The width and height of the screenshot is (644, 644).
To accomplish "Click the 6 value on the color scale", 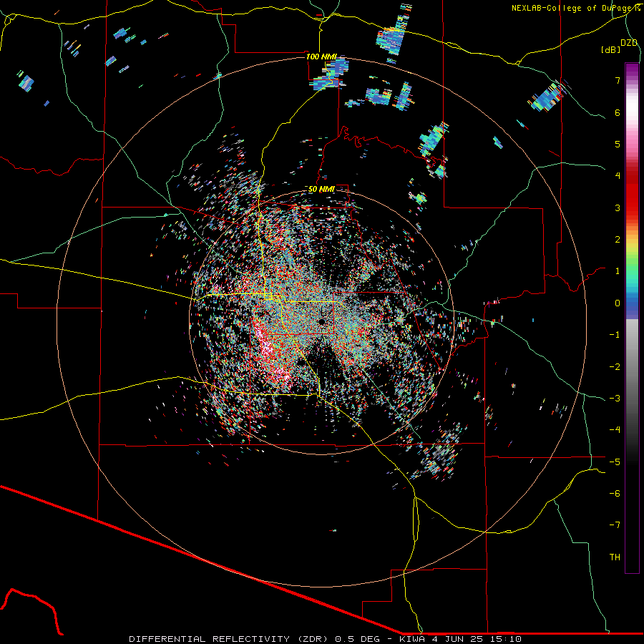I will click(618, 112).
